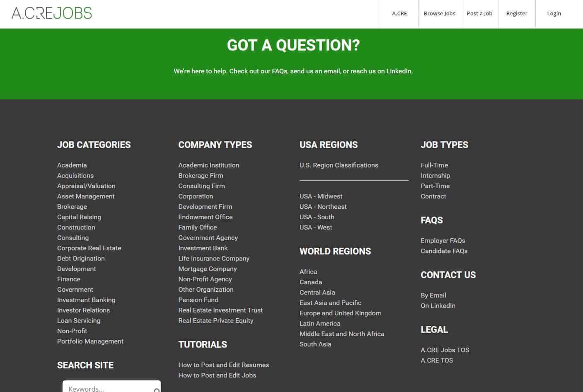
Task: Select Brokerage Firm company type
Action: (x=201, y=176)
